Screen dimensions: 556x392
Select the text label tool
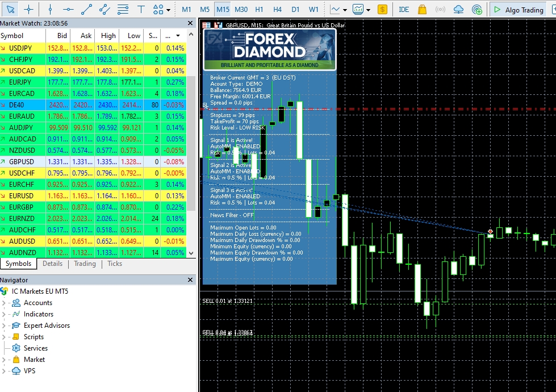(x=141, y=10)
